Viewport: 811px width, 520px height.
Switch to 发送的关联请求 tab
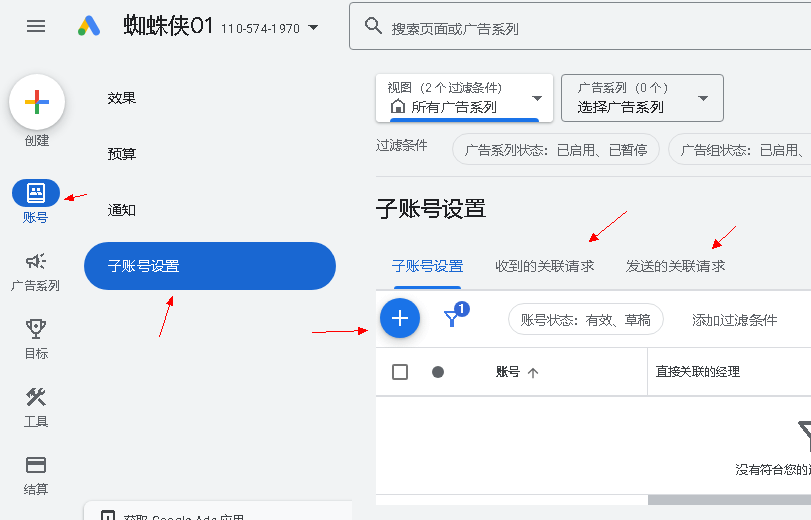(x=675, y=266)
